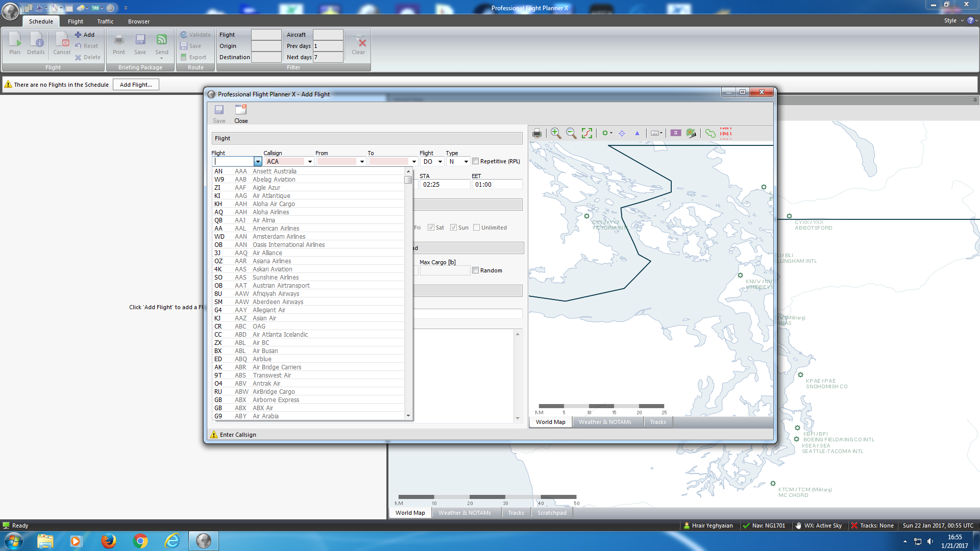The image size is (980, 551).
Task: Click the Send briefing package icon
Action: tap(162, 43)
